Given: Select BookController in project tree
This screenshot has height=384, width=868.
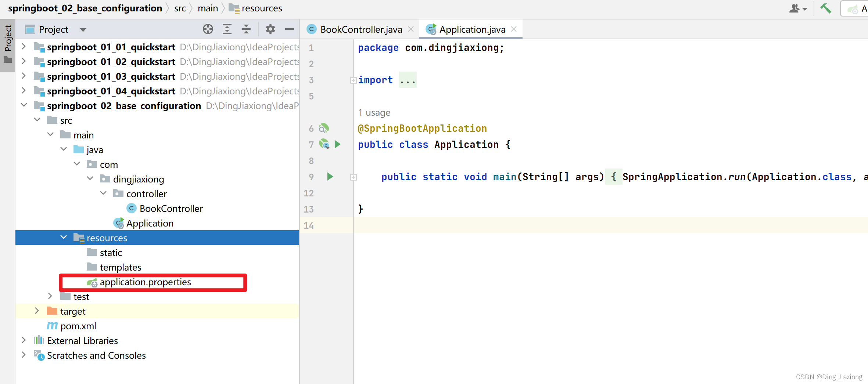Looking at the screenshot, I should [171, 209].
